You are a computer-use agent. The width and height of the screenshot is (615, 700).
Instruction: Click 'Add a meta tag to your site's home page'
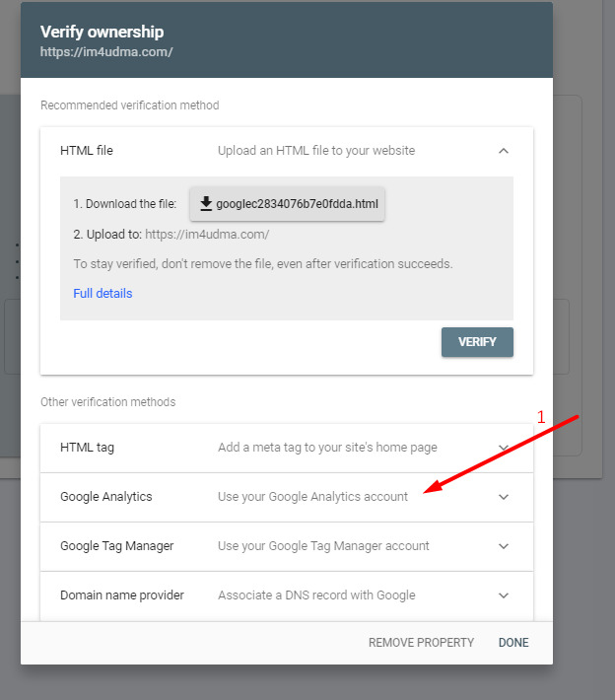coord(327,448)
